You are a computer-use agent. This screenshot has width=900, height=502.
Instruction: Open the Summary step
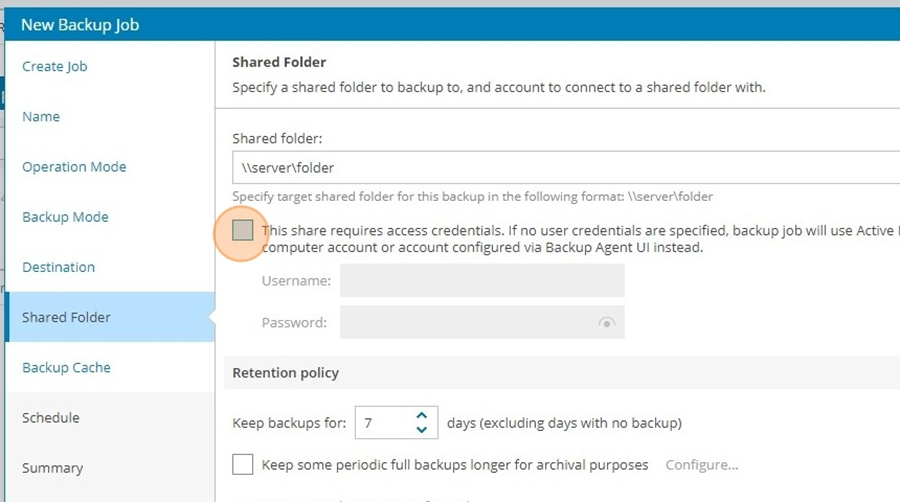(52, 468)
